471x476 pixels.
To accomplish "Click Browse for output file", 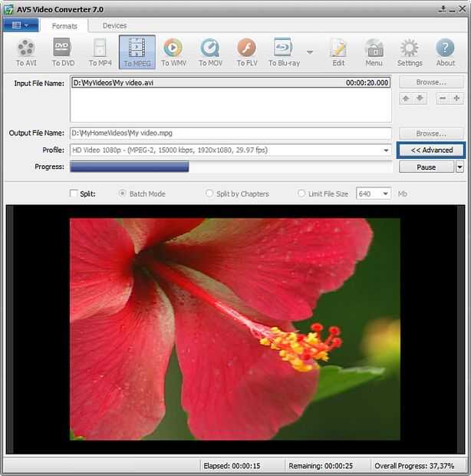I will (431, 134).
